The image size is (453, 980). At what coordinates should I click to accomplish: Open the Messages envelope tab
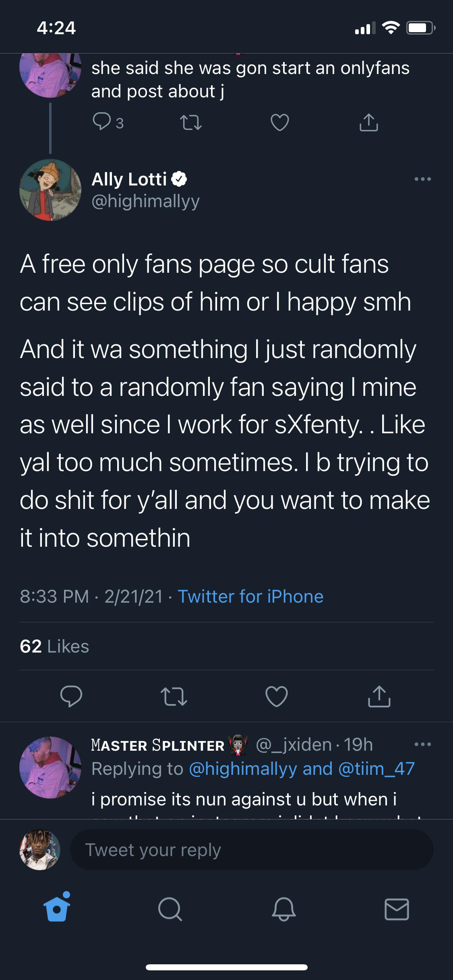tap(397, 909)
